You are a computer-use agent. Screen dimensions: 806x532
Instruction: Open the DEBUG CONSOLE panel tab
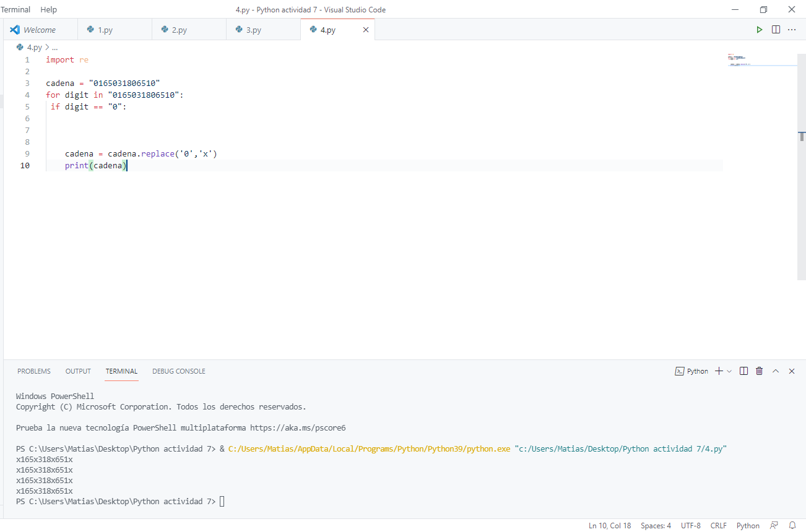(179, 371)
